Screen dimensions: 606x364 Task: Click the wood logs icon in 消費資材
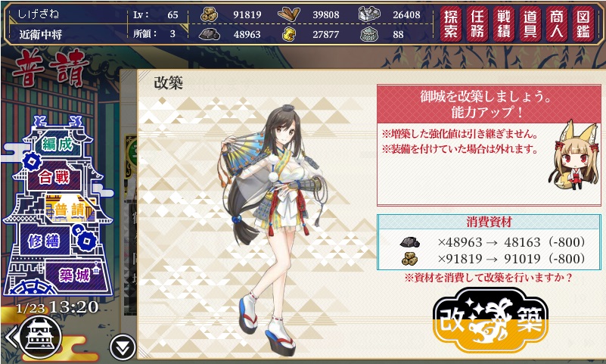pyautogui.click(x=409, y=259)
